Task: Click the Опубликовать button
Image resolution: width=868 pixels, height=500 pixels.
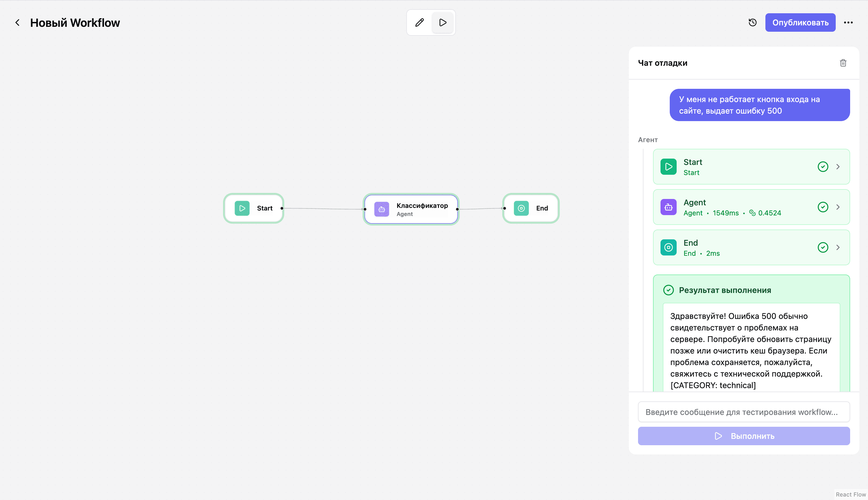Action: [x=800, y=22]
